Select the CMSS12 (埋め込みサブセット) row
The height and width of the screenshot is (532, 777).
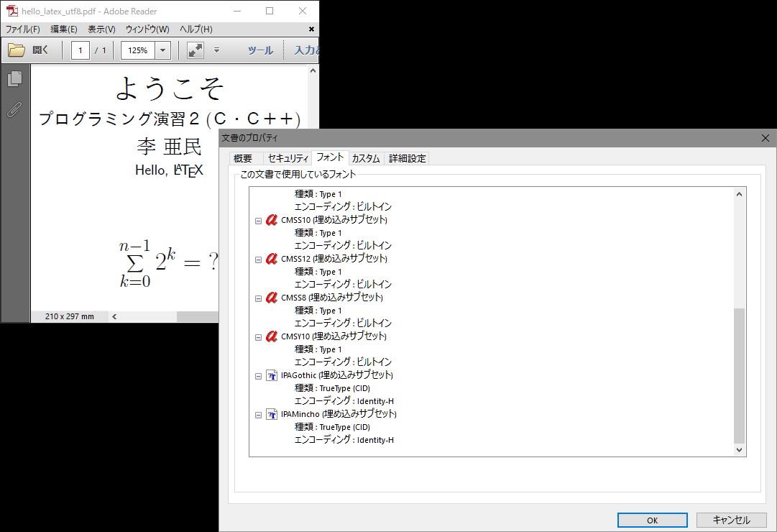pos(334,258)
